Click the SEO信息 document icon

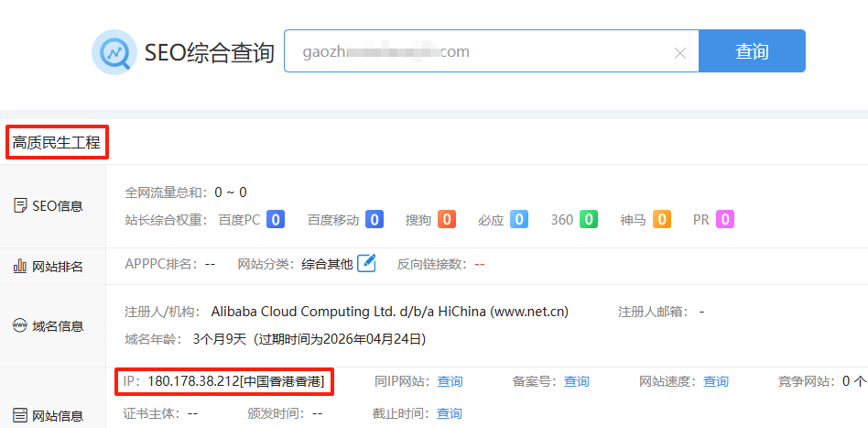(20, 206)
